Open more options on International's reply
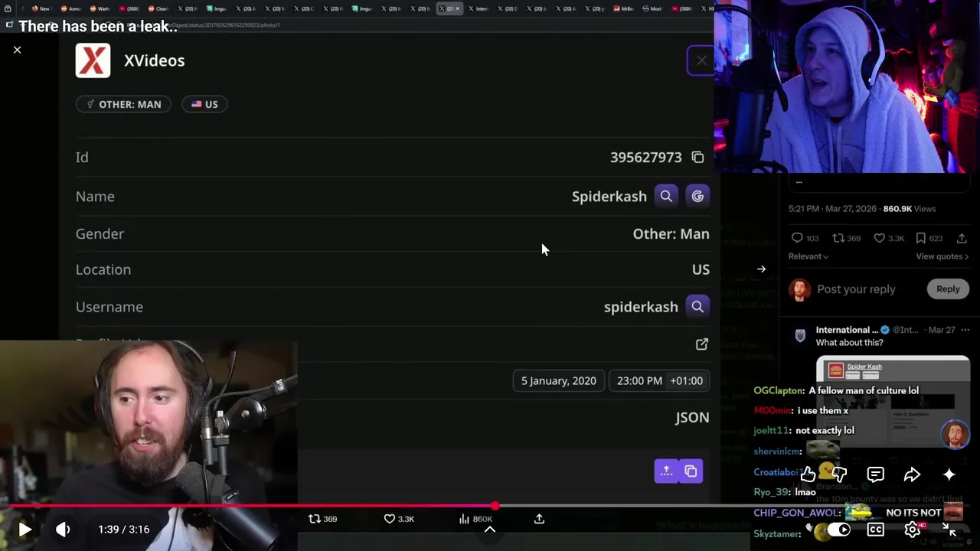 tap(965, 330)
